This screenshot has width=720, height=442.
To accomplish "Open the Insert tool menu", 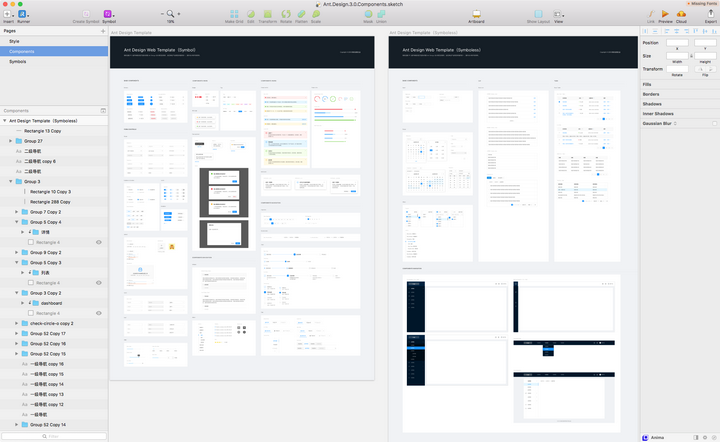I will click(x=8, y=14).
